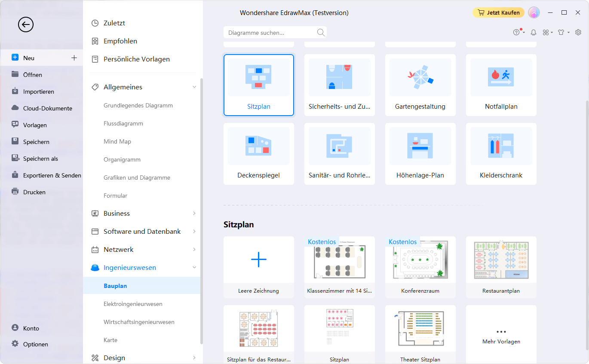Viewport: 589px width, 364px height.
Task: Select Kleiderschrank diagram type
Action: [x=501, y=154]
